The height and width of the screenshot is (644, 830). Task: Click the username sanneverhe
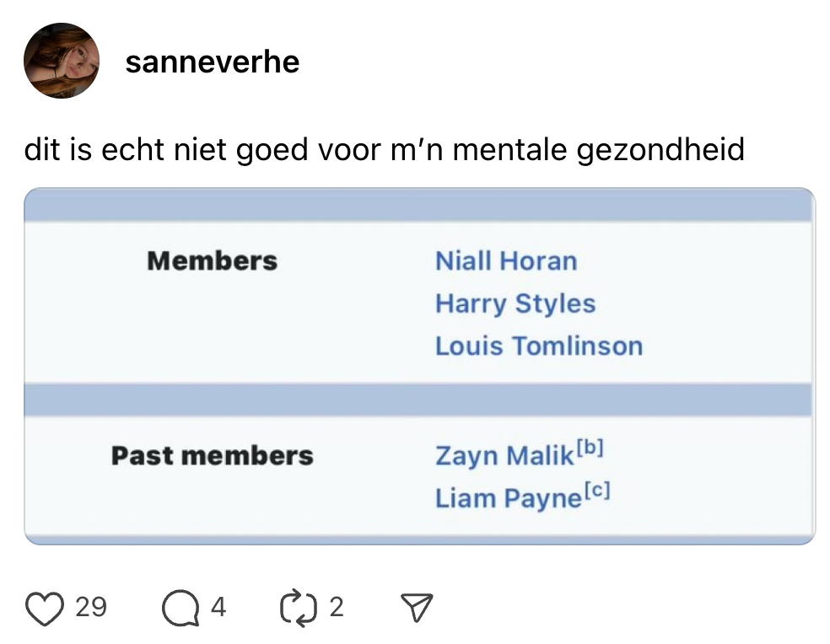(213, 62)
